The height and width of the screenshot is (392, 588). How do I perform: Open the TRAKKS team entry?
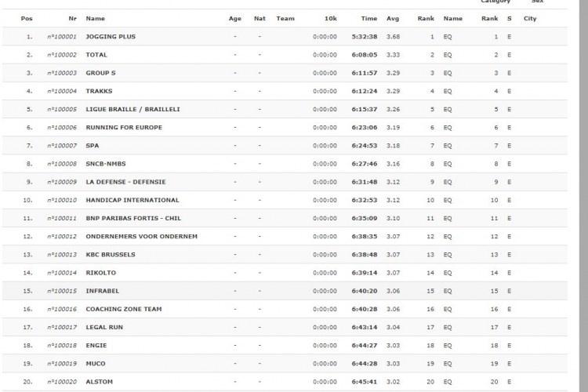99,91
